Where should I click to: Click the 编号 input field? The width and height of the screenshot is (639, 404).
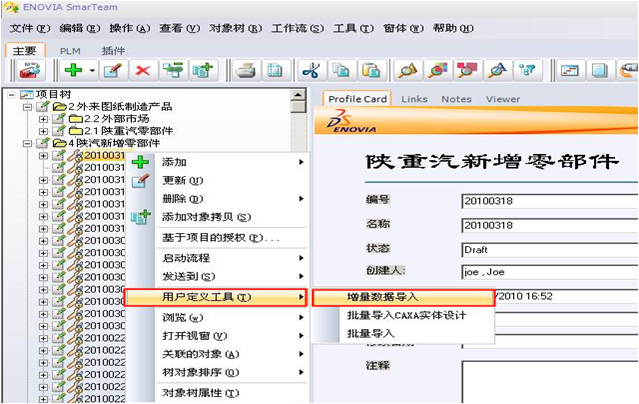tap(550, 201)
